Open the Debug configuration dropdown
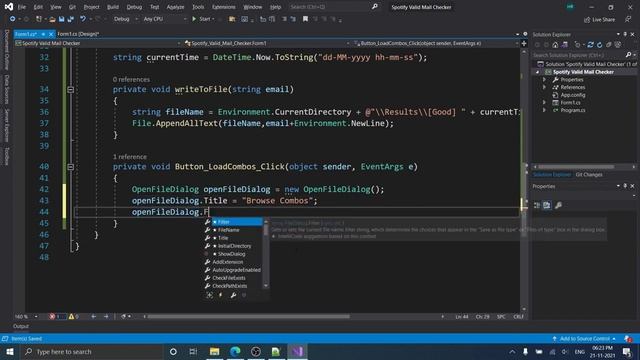 coord(126,19)
